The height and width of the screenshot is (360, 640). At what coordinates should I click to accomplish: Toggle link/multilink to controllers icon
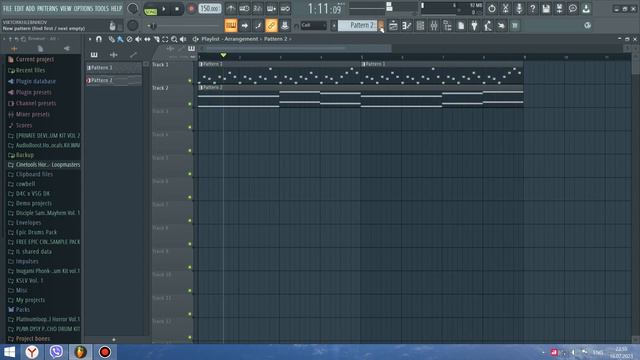[x=271, y=26]
